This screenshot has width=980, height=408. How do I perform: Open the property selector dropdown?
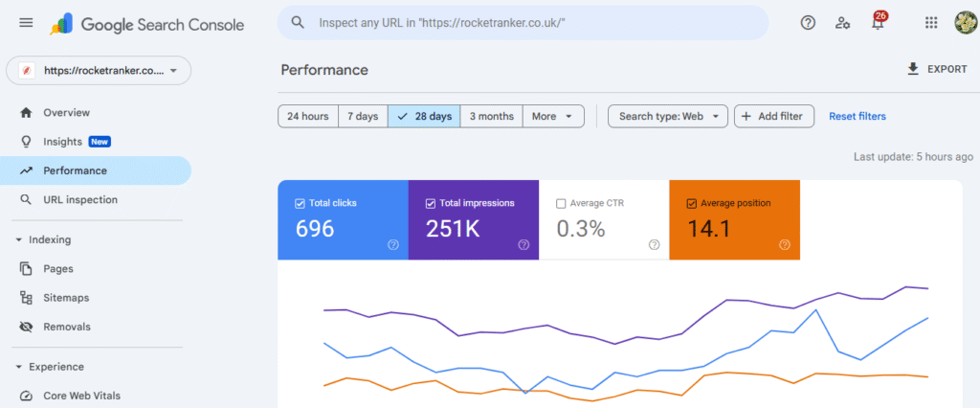(99, 71)
